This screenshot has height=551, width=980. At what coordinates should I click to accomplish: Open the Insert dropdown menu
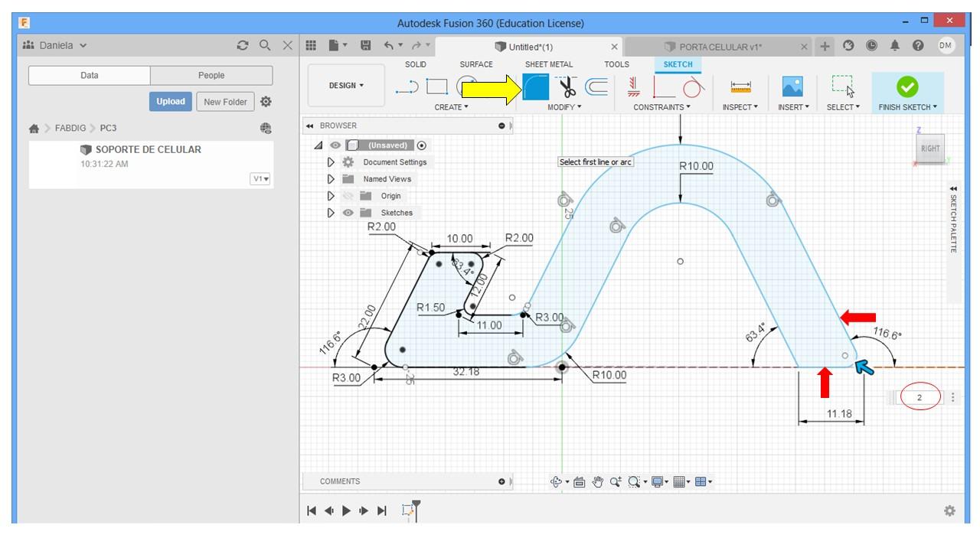792,107
